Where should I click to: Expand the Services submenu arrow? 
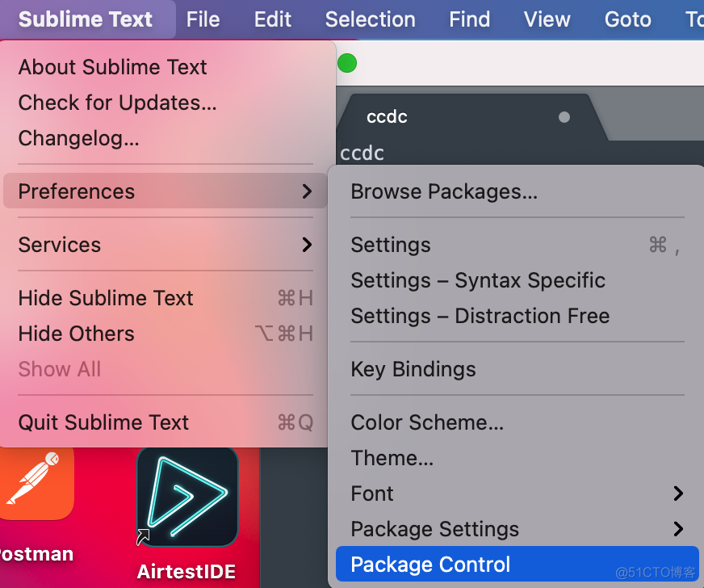tap(307, 245)
